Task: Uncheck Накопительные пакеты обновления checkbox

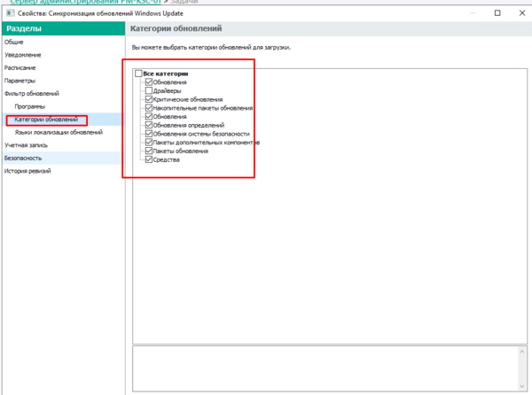Action: (149, 108)
